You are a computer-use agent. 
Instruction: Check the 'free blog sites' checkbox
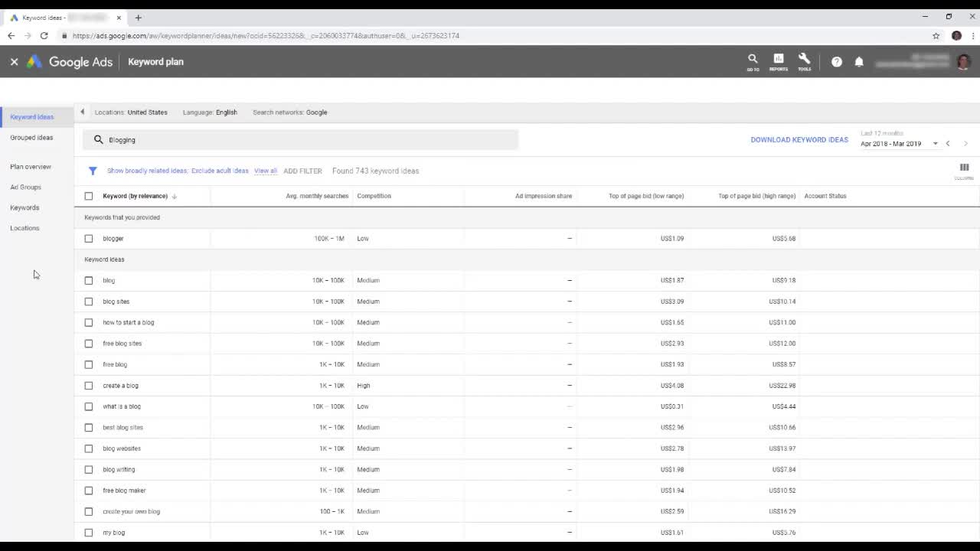click(89, 344)
